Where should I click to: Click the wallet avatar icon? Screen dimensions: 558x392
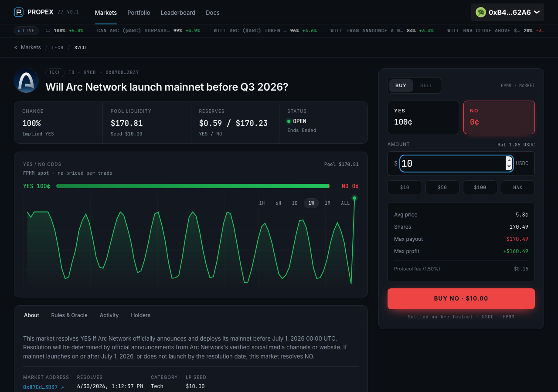point(481,12)
